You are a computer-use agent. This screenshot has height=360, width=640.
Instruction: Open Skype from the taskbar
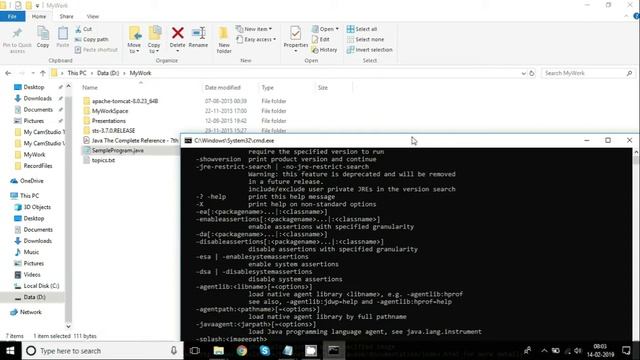(264, 351)
